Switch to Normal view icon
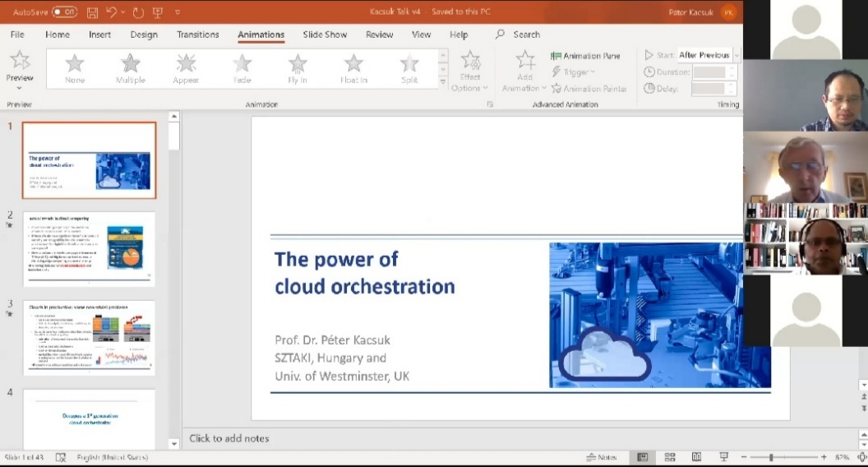The height and width of the screenshot is (467, 868). click(x=643, y=457)
